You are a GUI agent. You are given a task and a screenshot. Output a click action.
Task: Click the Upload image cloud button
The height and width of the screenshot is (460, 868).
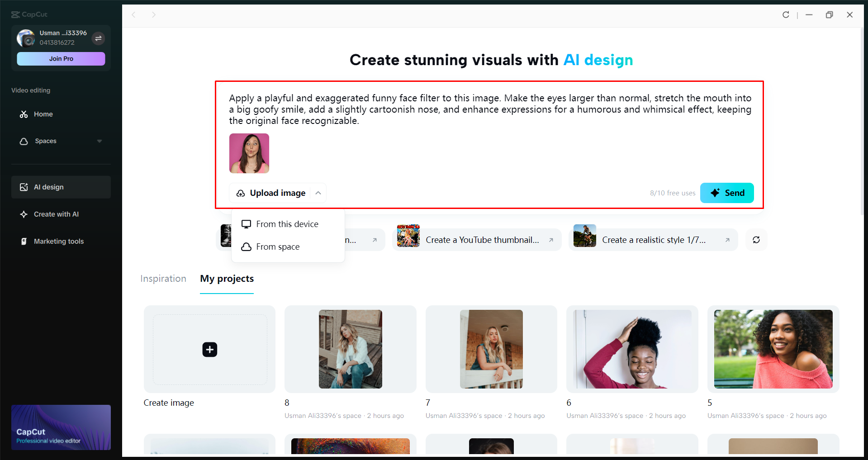(x=270, y=193)
